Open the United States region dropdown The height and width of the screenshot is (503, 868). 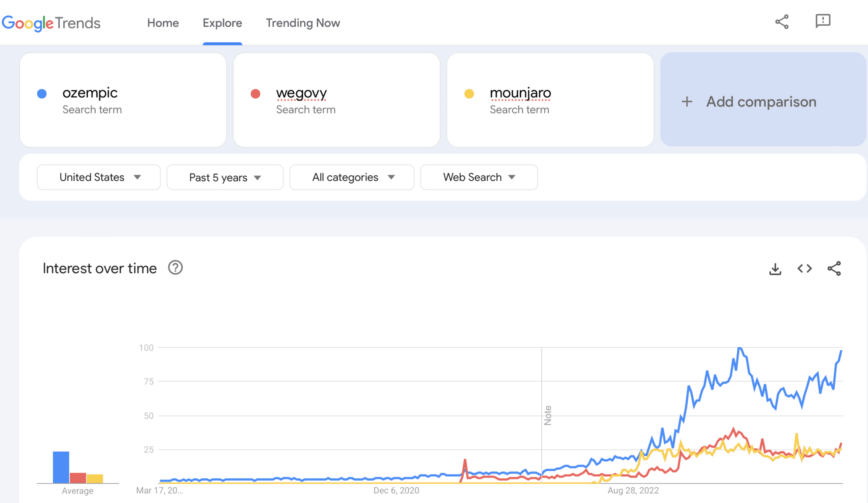tap(99, 177)
